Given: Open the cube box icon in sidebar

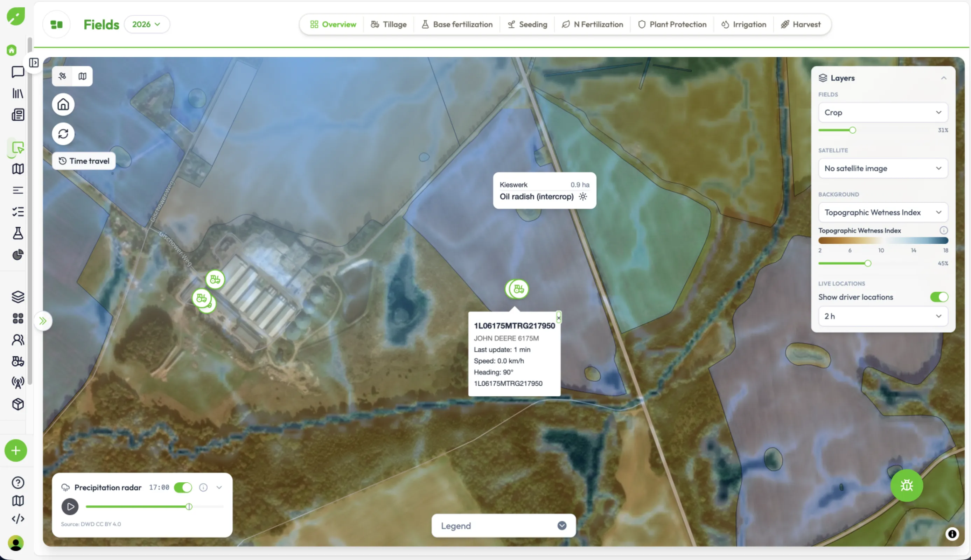Looking at the screenshot, I should point(18,404).
